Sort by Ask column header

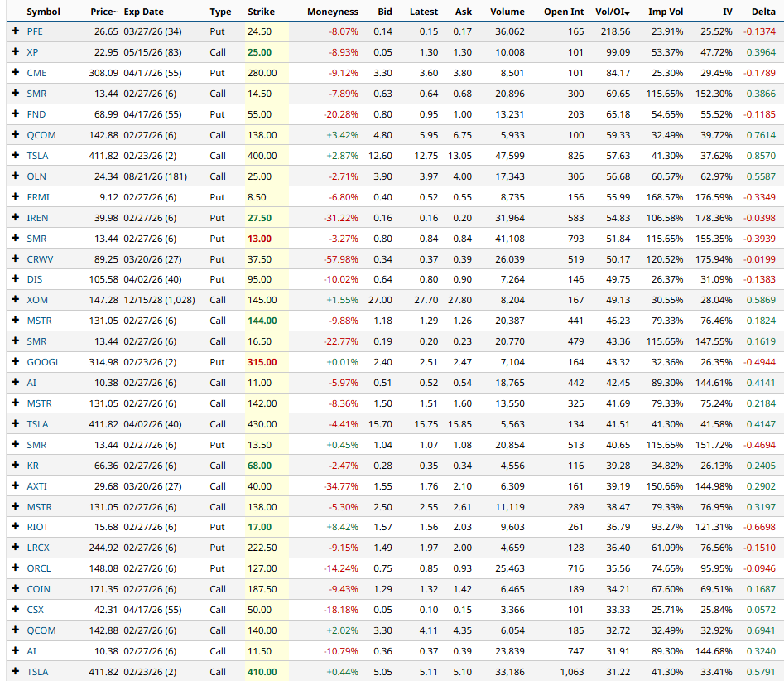click(x=464, y=12)
